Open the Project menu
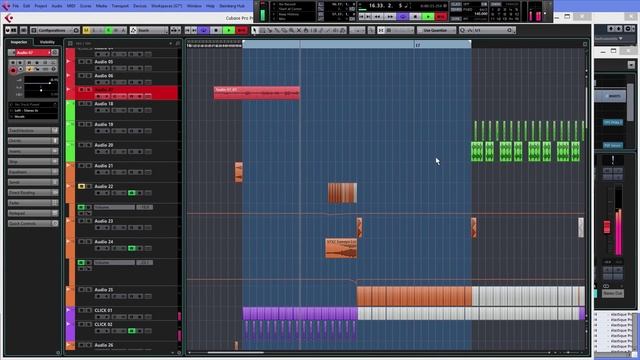Image resolution: width=640 pixels, height=360 pixels. (40, 6)
